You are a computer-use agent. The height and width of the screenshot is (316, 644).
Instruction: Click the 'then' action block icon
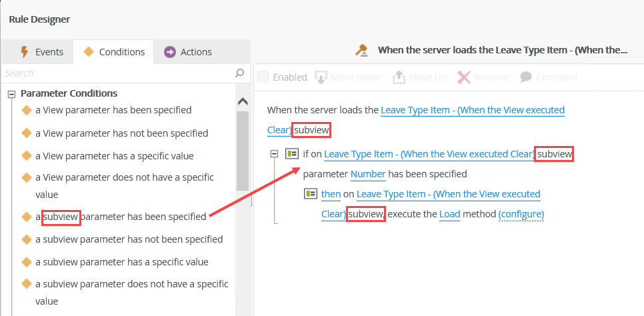(310, 194)
